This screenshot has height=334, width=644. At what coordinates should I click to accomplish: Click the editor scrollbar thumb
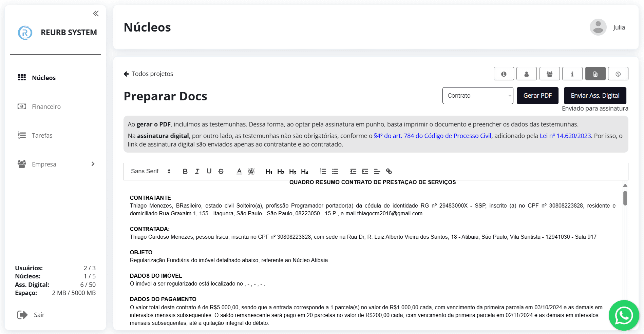pos(625,198)
